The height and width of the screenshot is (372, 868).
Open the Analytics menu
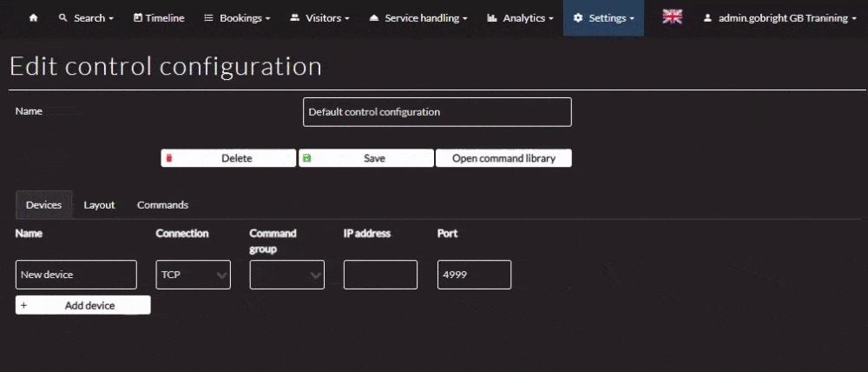(x=522, y=18)
